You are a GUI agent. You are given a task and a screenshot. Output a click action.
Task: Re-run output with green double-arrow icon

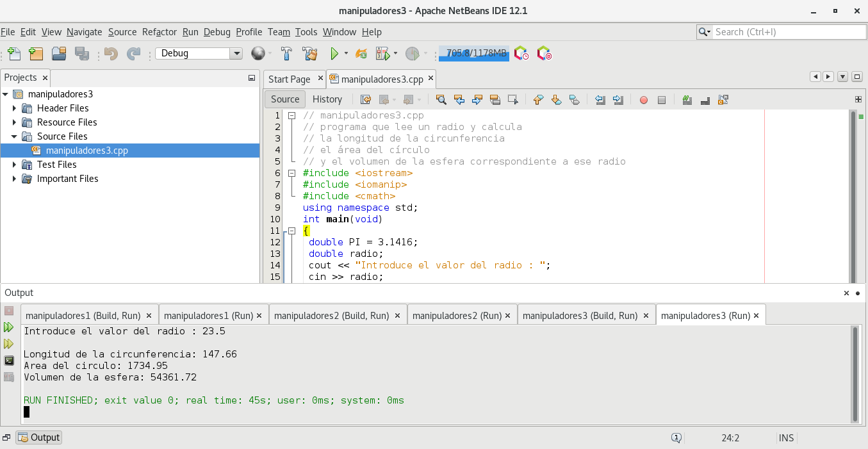tap(9, 327)
